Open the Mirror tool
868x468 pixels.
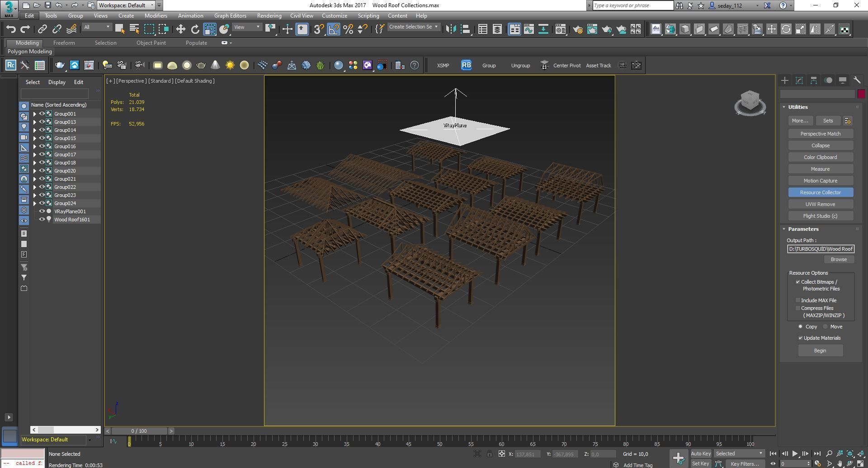(451, 29)
